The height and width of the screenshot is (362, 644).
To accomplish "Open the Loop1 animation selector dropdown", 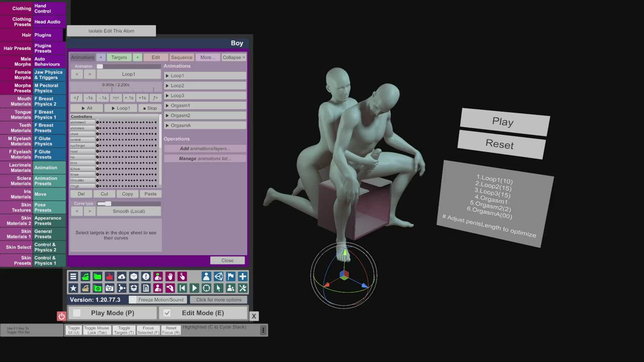I will pos(129,74).
